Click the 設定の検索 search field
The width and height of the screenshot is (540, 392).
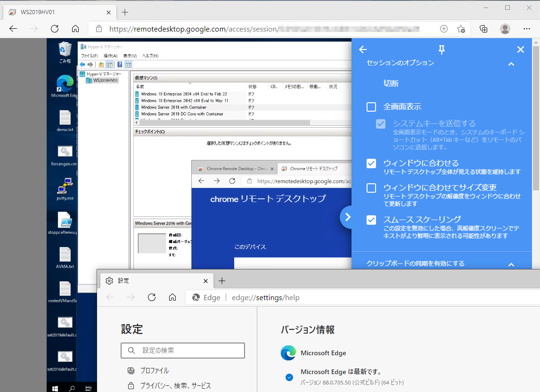coord(183,351)
